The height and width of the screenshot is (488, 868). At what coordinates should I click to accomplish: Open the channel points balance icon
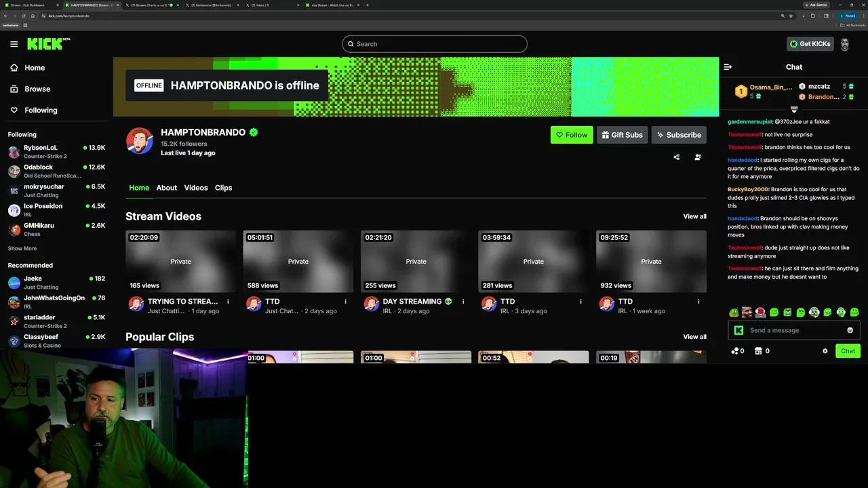click(x=735, y=351)
